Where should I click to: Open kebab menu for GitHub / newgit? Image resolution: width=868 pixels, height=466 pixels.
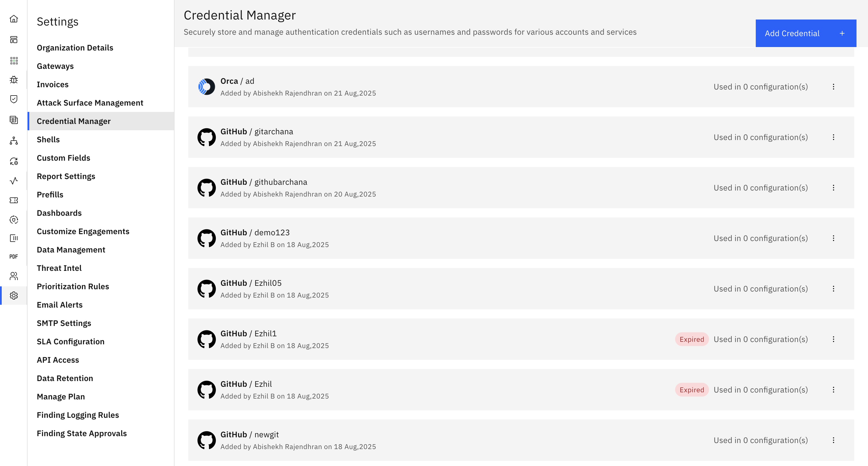[833, 440]
